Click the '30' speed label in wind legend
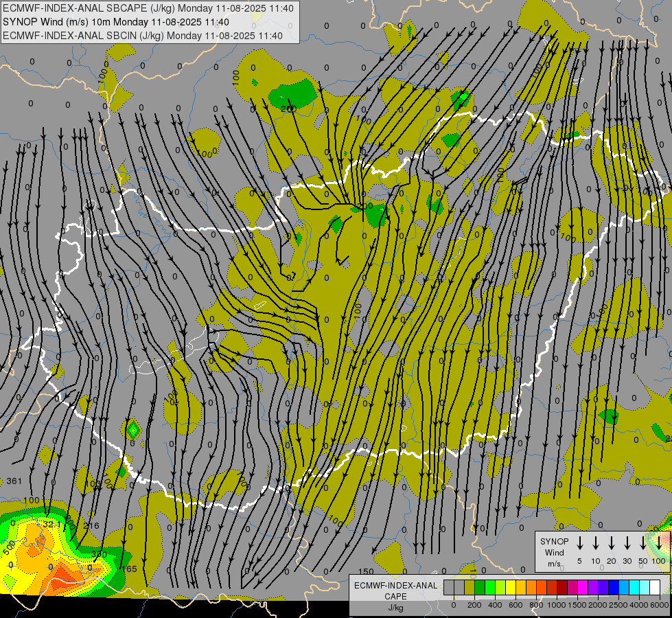This screenshot has width=672, height=618. 627,561
